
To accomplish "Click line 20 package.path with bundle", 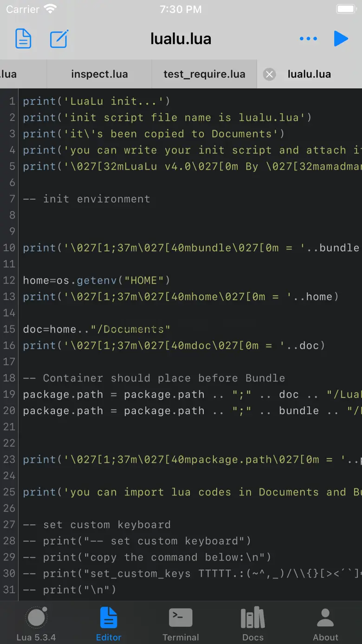I will point(192,410).
